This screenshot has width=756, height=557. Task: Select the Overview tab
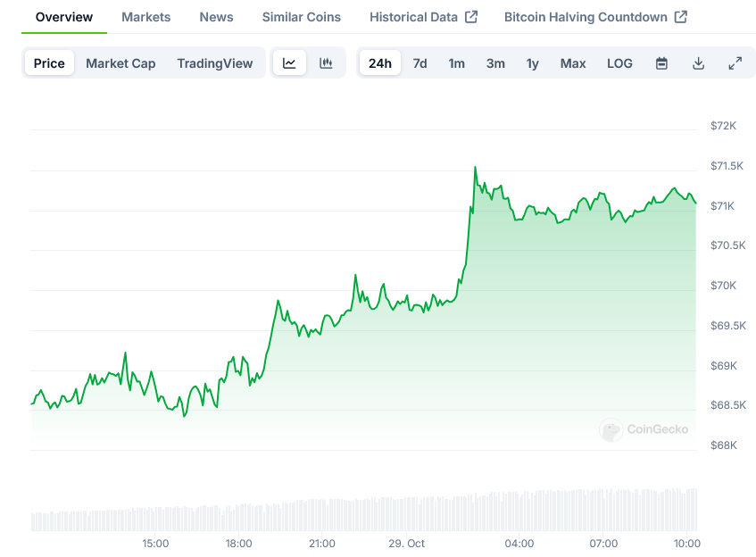[x=63, y=17]
